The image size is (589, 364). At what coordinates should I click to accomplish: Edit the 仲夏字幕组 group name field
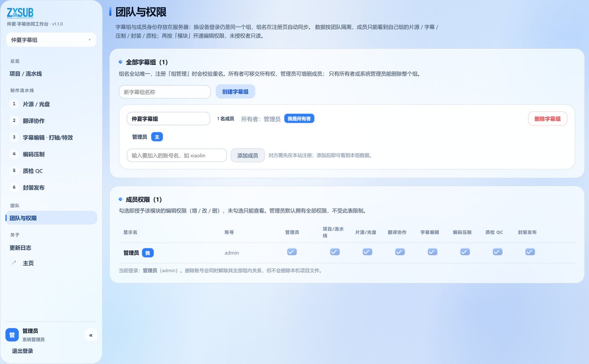point(168,119)
